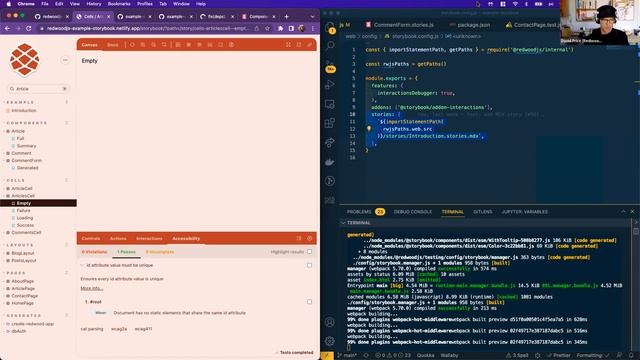Open Storybook sidebar ellipsis menu
The height and width of the screenshot is (360, 640).
point(65,60)
